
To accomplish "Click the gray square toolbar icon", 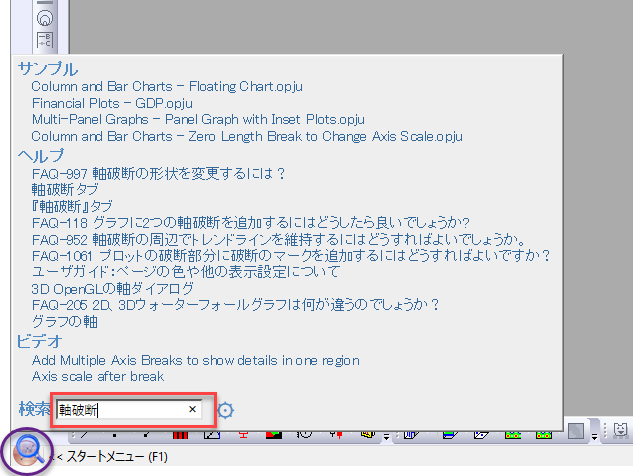I will click(x=576, y=431).
